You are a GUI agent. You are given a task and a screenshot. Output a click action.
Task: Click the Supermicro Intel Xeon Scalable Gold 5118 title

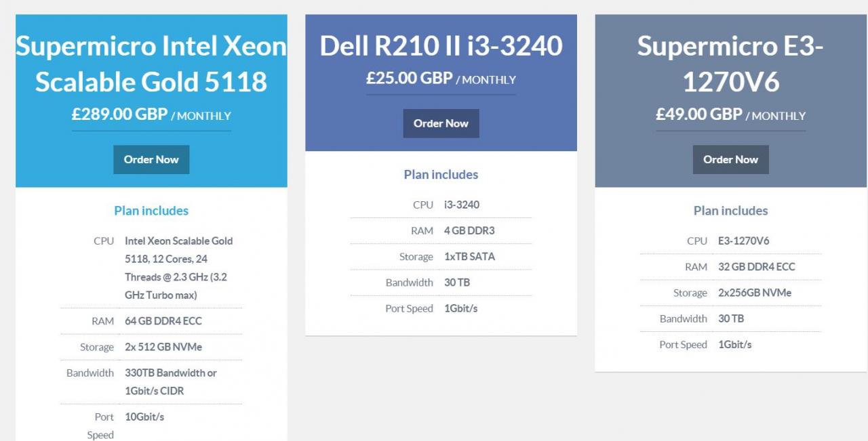click(x=151, y=64)
